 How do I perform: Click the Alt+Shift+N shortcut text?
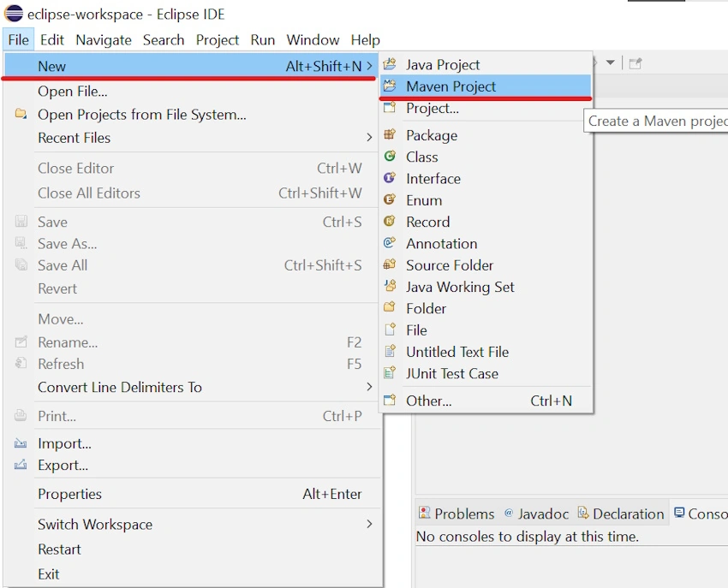click(324, 67)
